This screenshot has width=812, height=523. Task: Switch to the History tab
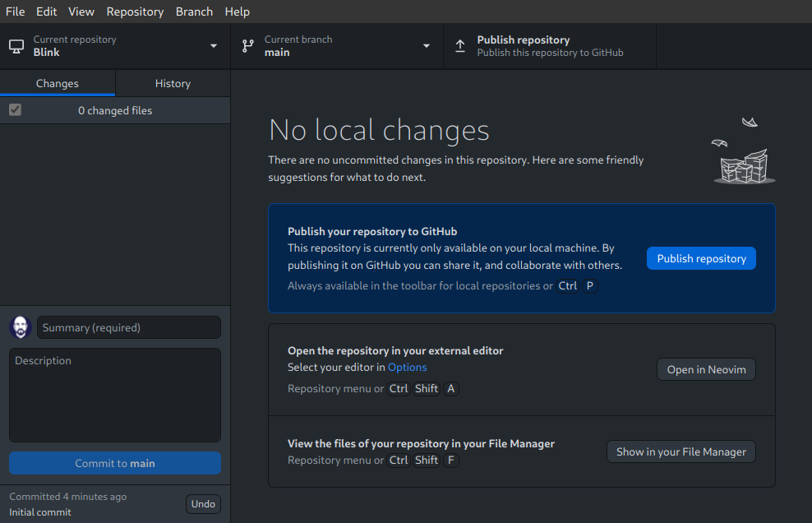tap(173, 83)
